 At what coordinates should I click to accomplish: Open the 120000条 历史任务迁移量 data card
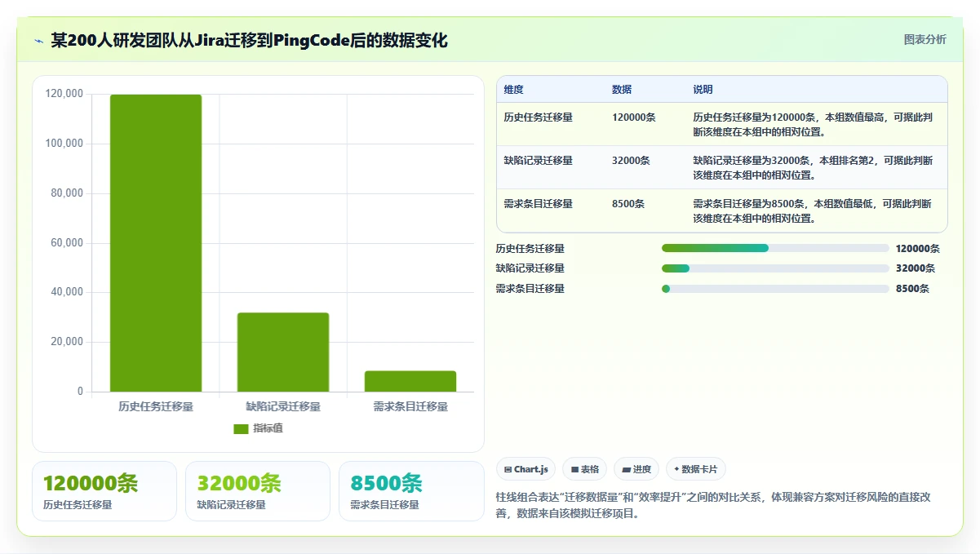[104, 491]
